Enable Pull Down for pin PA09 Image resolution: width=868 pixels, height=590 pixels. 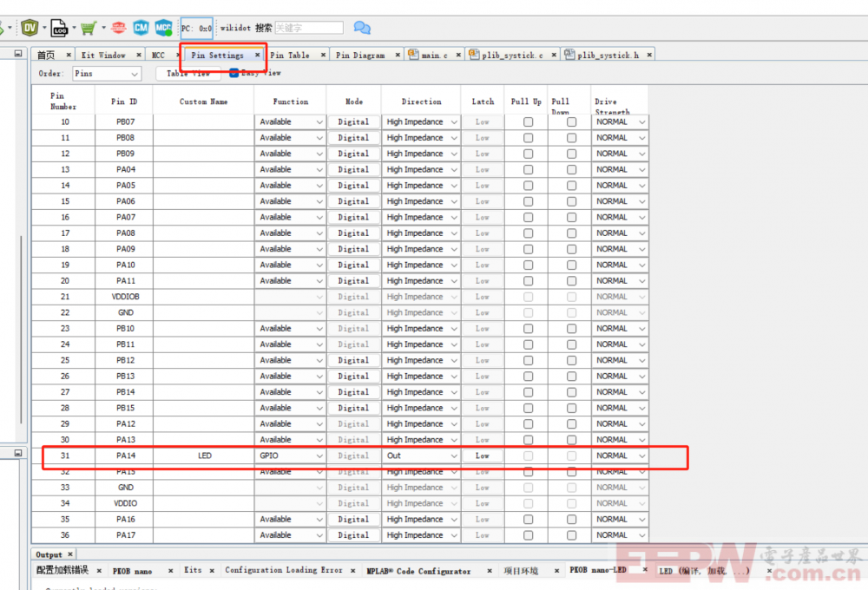571,249
